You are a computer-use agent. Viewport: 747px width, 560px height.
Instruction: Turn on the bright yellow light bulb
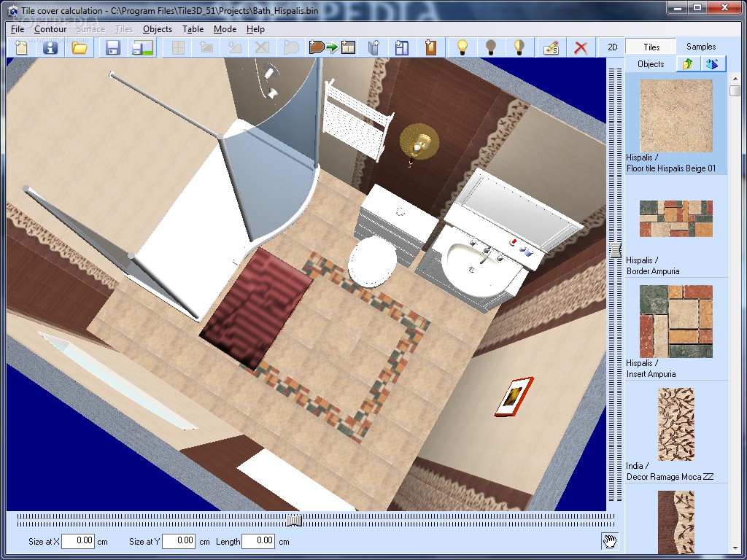click(462, 47)
